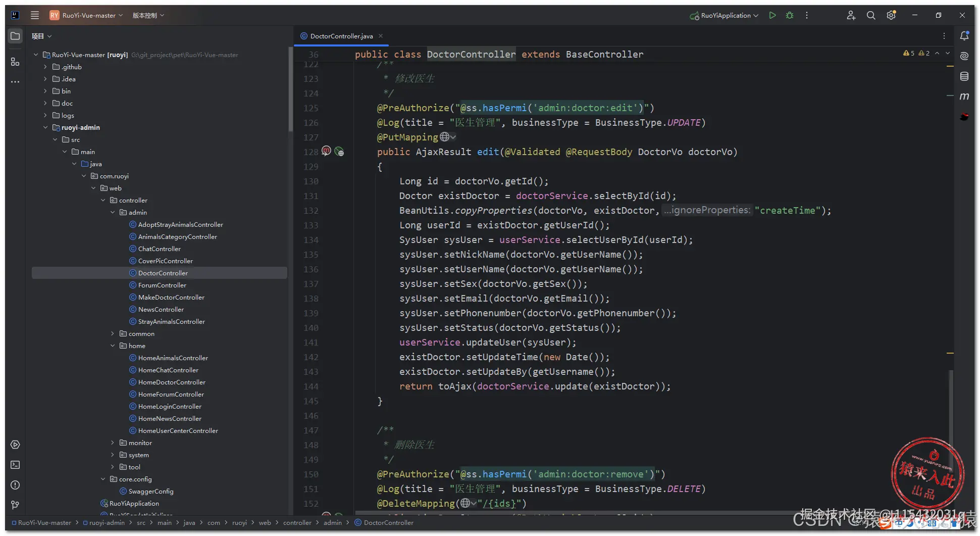
Task: Open the AI Assistant spiral icon
Action: tap(964, 56)
